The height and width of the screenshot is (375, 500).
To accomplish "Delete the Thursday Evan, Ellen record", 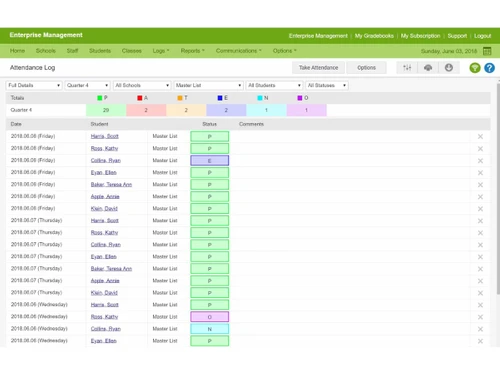I will pyautogui.click(x=480, y=257).
